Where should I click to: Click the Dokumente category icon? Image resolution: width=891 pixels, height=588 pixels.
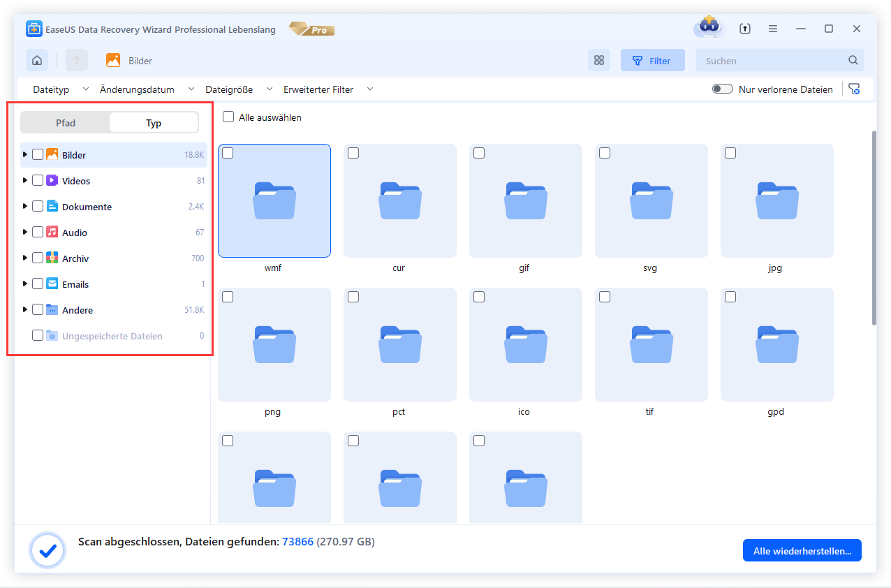click(52, 207)
